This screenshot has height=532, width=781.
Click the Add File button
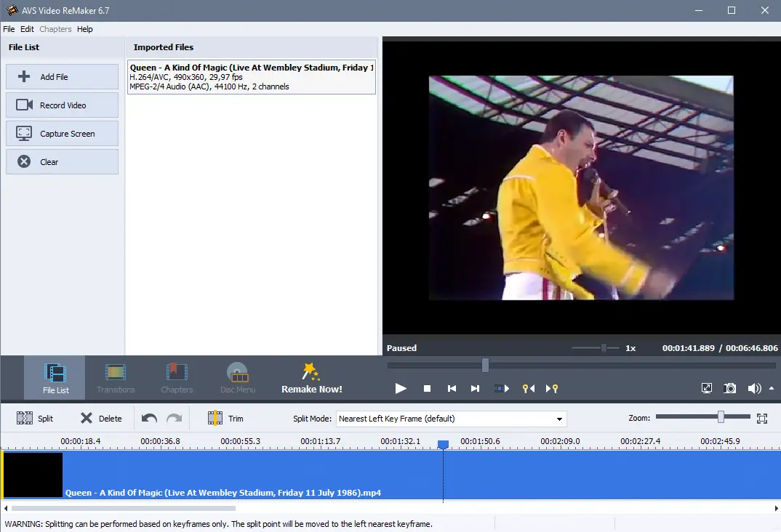tap(63, 76)
